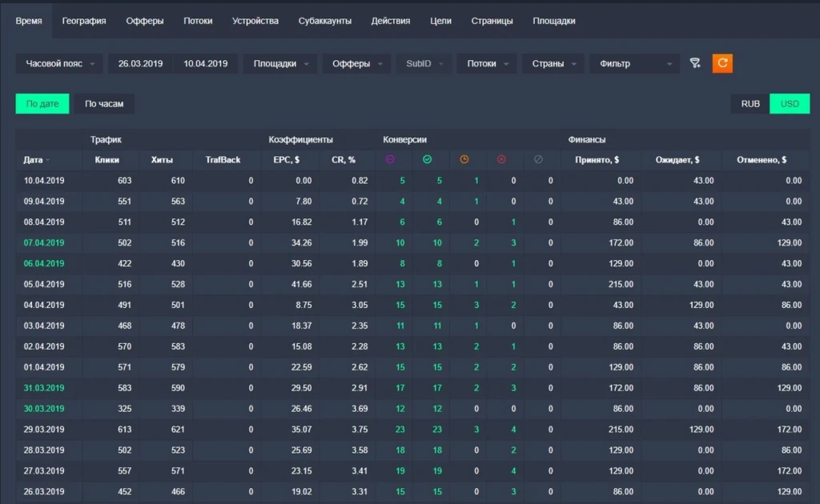Viewport: 820px width, 504px height.
Task: Click the EPC value 34.26
Action: 302,243
